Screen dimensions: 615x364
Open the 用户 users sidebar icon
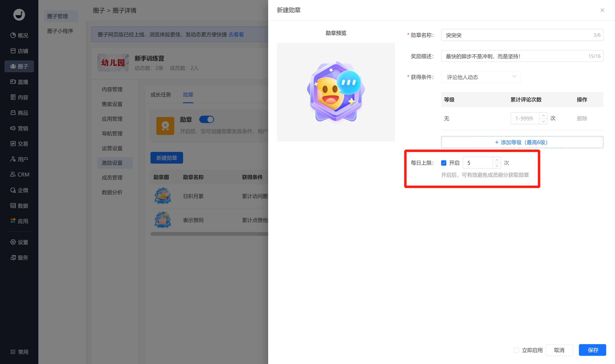(13, 159)
